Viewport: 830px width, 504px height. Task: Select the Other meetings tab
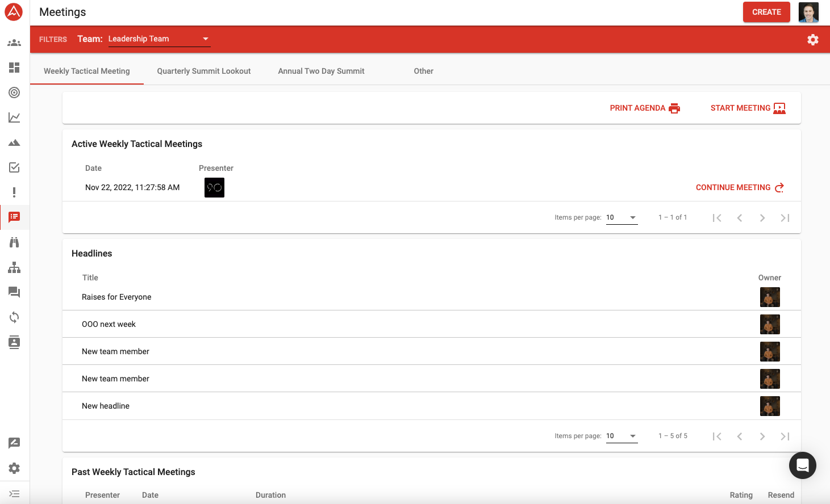coord(423,72)
